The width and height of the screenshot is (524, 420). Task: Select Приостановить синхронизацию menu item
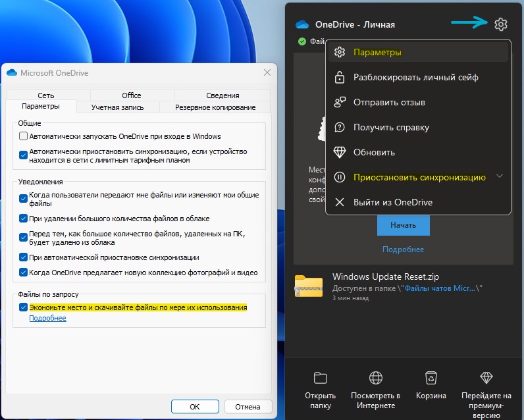(418, 177)
